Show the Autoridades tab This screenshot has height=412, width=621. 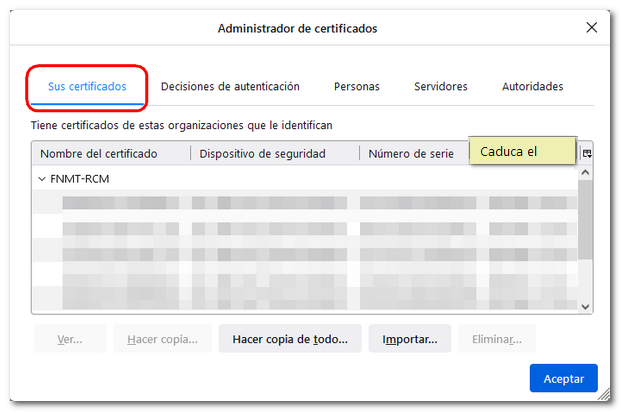pos(532,87)
